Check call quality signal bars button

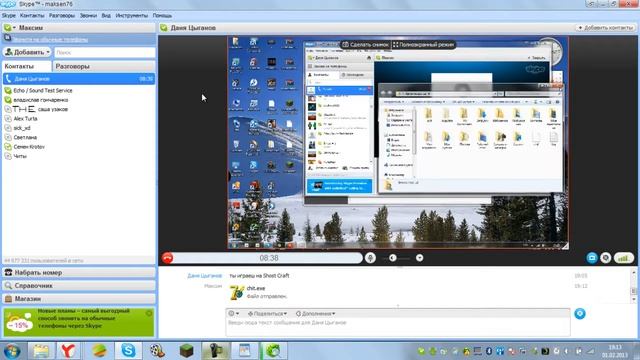[624, 258]
